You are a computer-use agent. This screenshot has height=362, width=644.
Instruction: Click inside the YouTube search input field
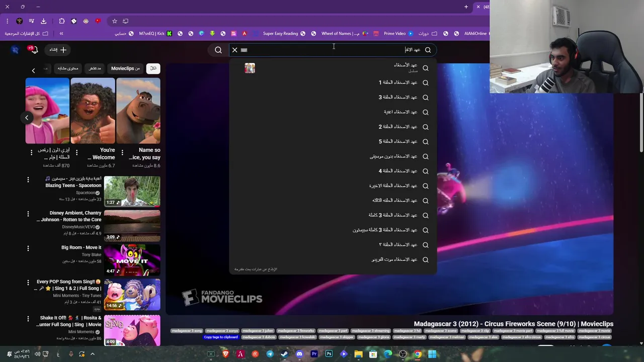(x=332, y=50)
